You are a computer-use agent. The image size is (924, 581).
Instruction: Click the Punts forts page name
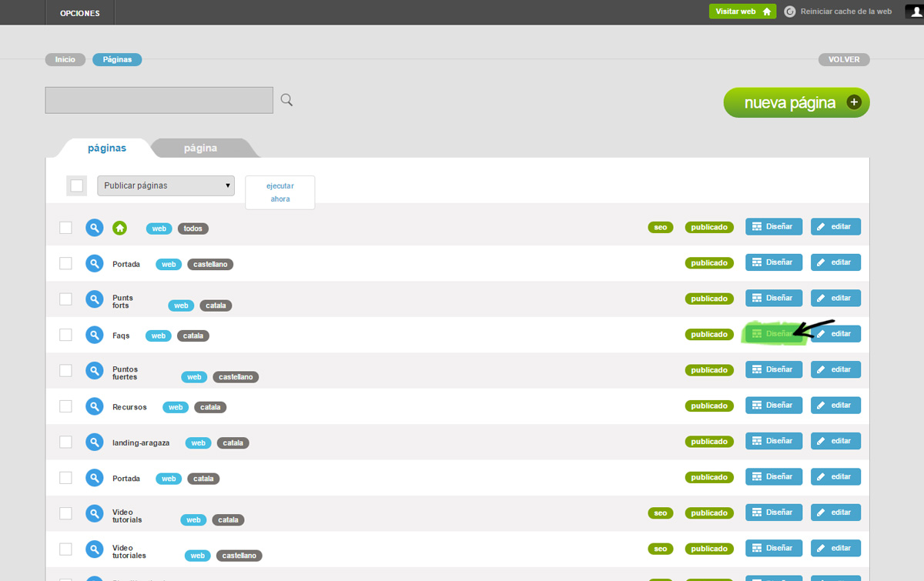tap(122, 302)
